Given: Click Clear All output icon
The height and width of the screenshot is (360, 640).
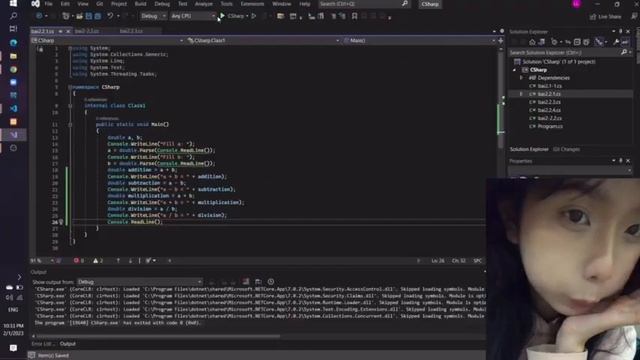Looking at the screenshot, I should tap(246, 282).
